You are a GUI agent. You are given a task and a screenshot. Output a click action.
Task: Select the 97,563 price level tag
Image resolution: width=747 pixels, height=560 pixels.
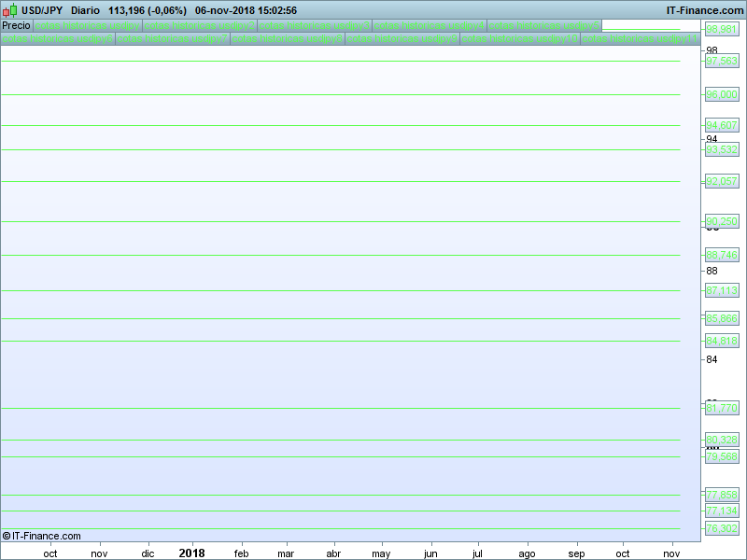pos(722,61)
